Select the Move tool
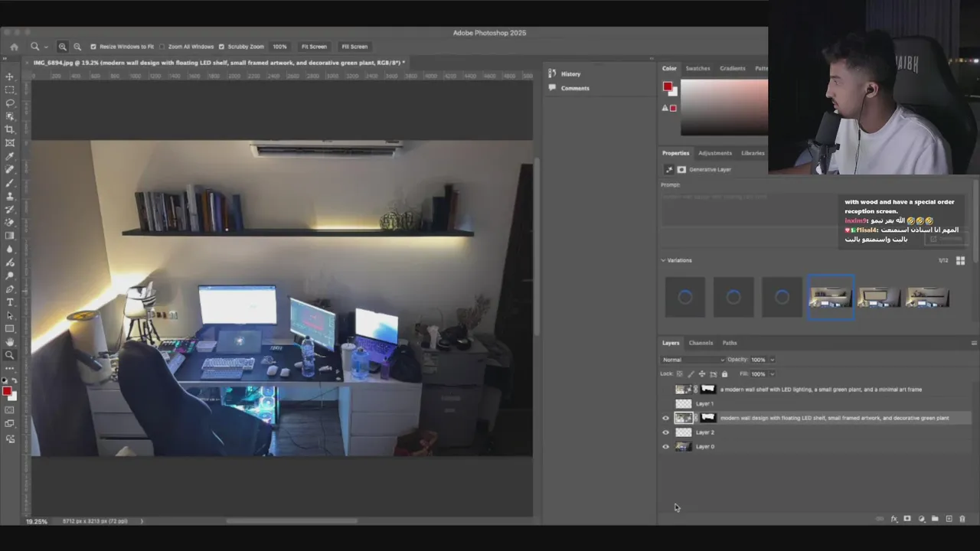980x551 pixels. 10,77
